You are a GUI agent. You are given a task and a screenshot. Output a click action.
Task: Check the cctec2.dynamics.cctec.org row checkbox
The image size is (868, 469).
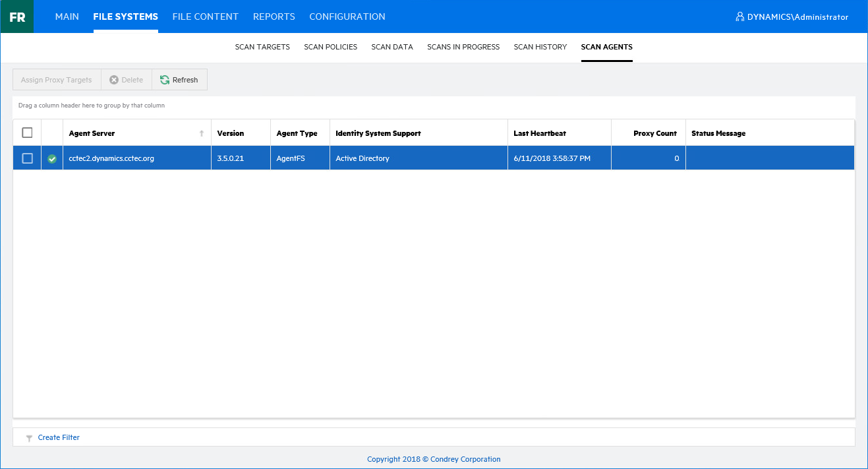27,158
